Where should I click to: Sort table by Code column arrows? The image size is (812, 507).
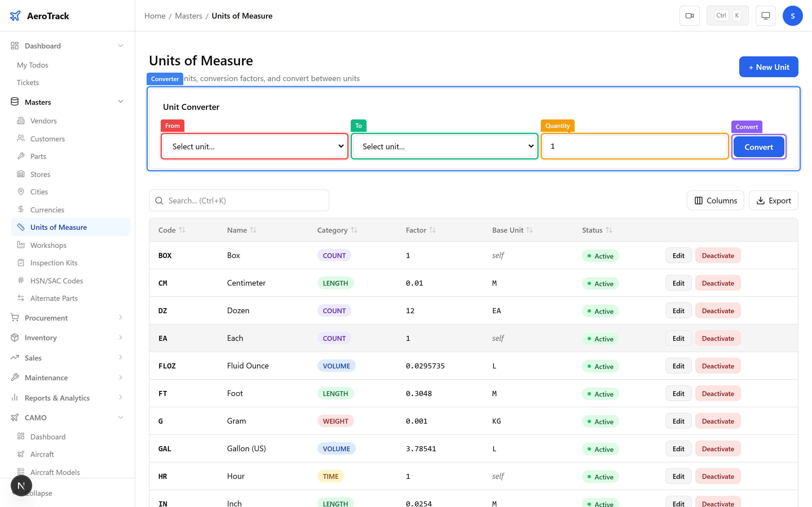point(182,230)
